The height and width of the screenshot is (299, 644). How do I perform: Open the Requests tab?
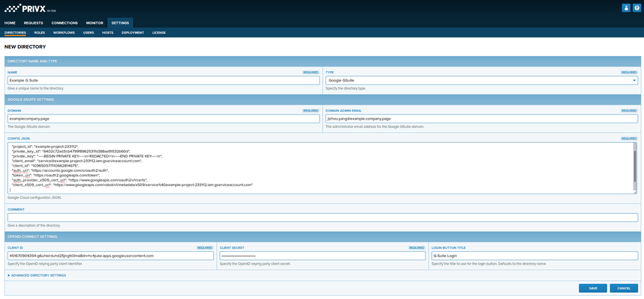(33, 23)
